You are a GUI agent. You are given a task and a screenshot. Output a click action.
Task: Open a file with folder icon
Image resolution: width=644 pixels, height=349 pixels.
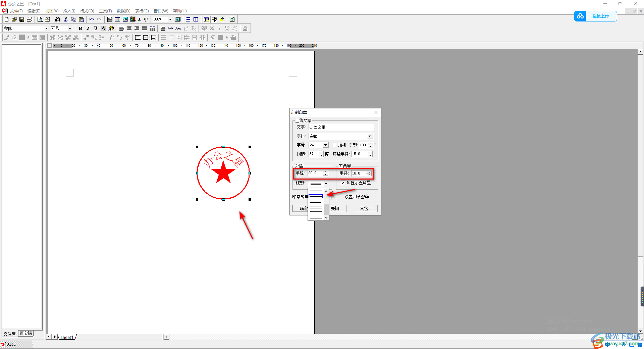14,19
